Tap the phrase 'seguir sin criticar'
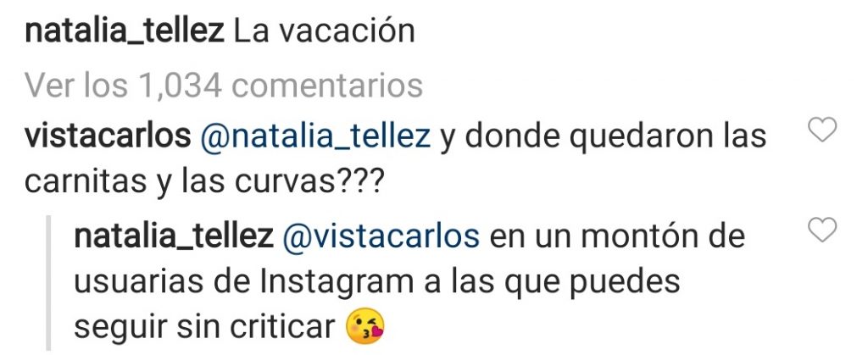This screenshot has width=868, height=355. point(205,328)
